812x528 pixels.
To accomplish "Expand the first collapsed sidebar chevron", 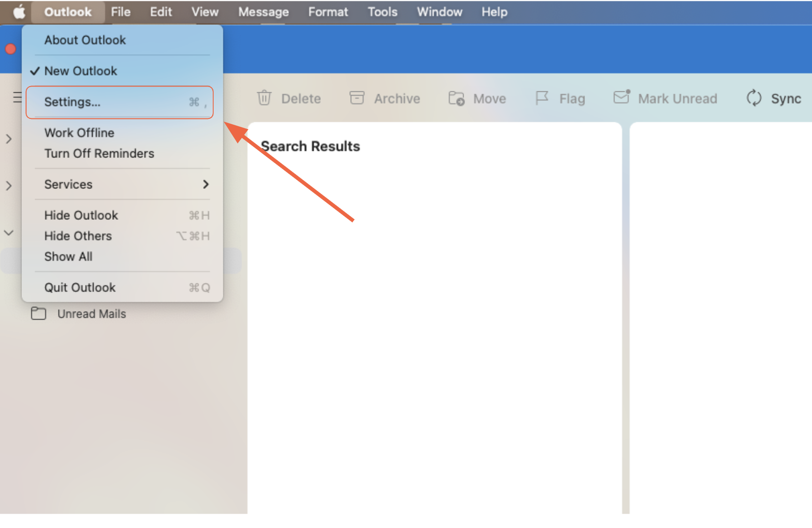I will coord(9,139).
